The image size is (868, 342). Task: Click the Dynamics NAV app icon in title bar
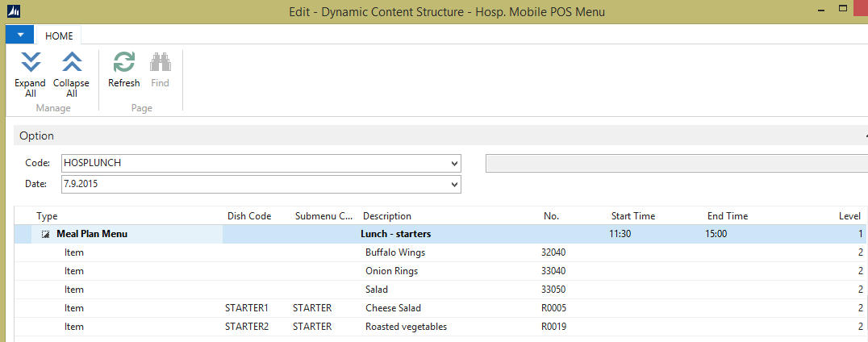(x=14, y=11)
